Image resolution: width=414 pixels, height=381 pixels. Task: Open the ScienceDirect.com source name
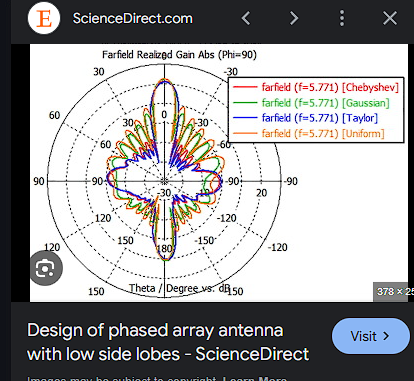pos(133,18)
